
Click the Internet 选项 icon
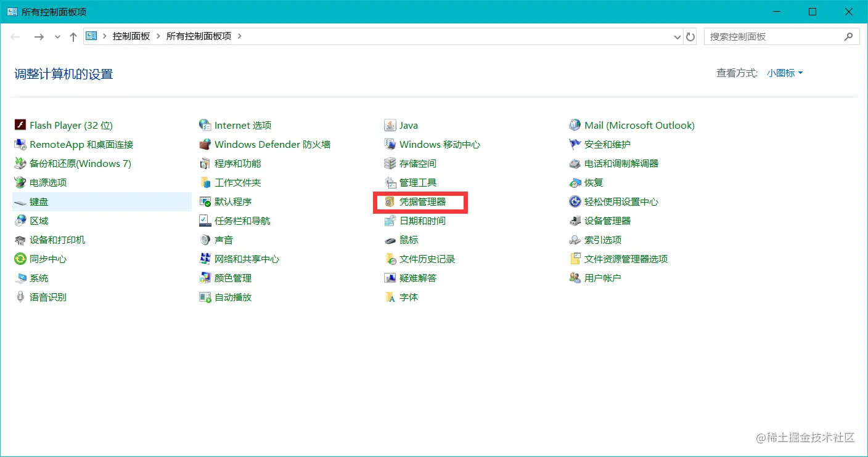coord(205,125)
